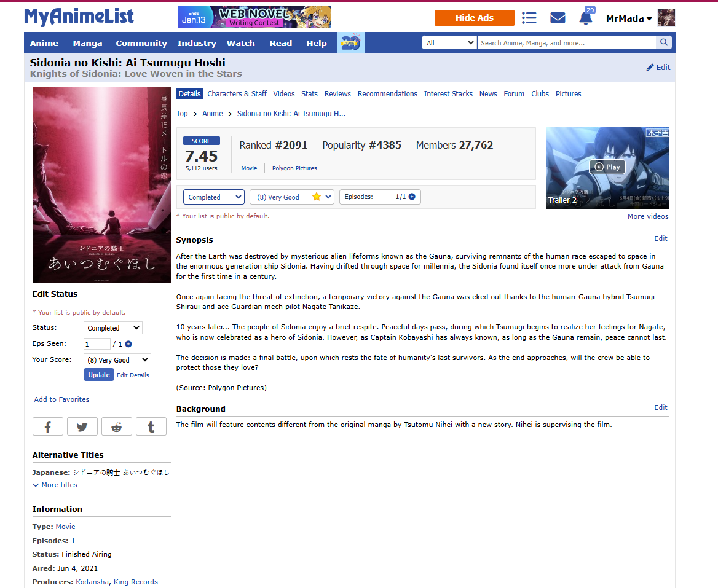The width and height of the screenshot is (718, 588).
Task: Switch to the Clubs tab
Action: [x=540, y=94]
